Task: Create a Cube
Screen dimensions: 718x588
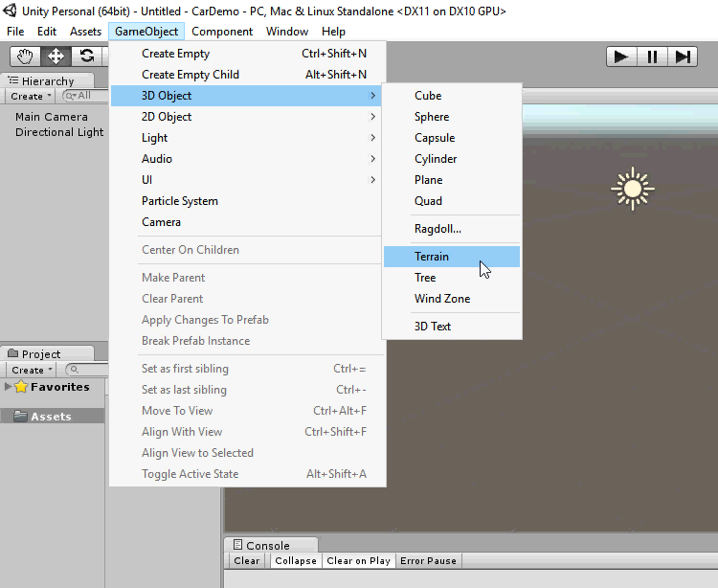Action: (x=452, y=96)
